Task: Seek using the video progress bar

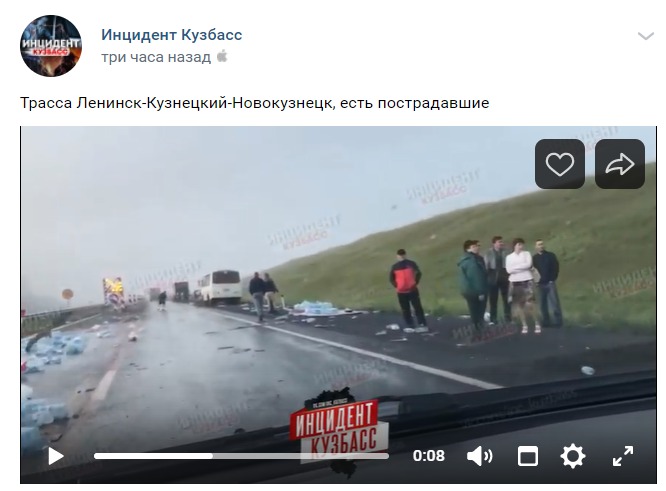Action: point(241,456)
